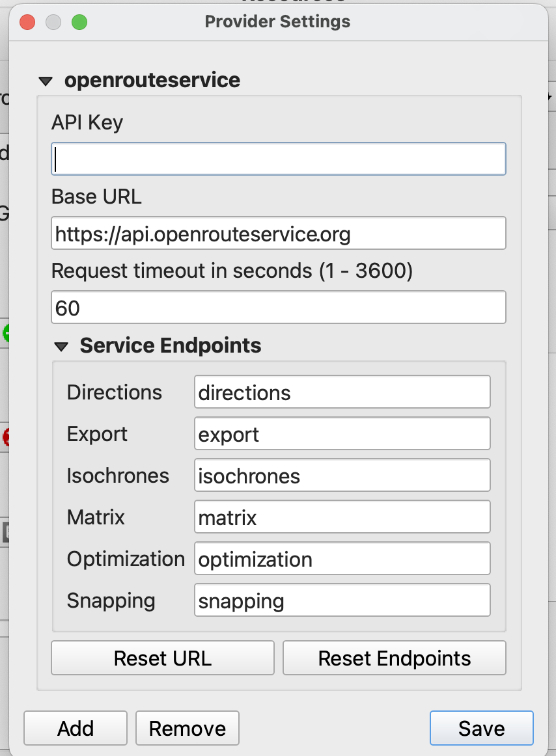556x756 pixels.
Task: Click the Isochrones label
Action: [118, 476]
